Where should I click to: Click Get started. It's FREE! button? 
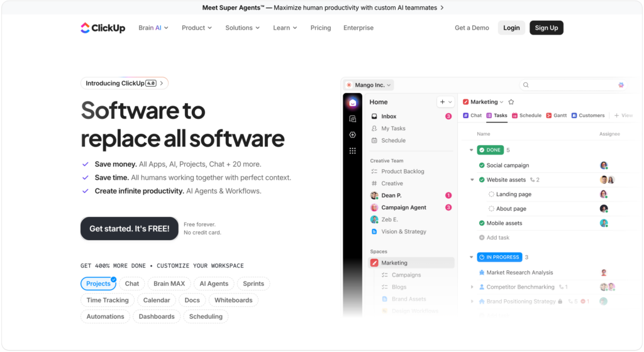(130, 229)
